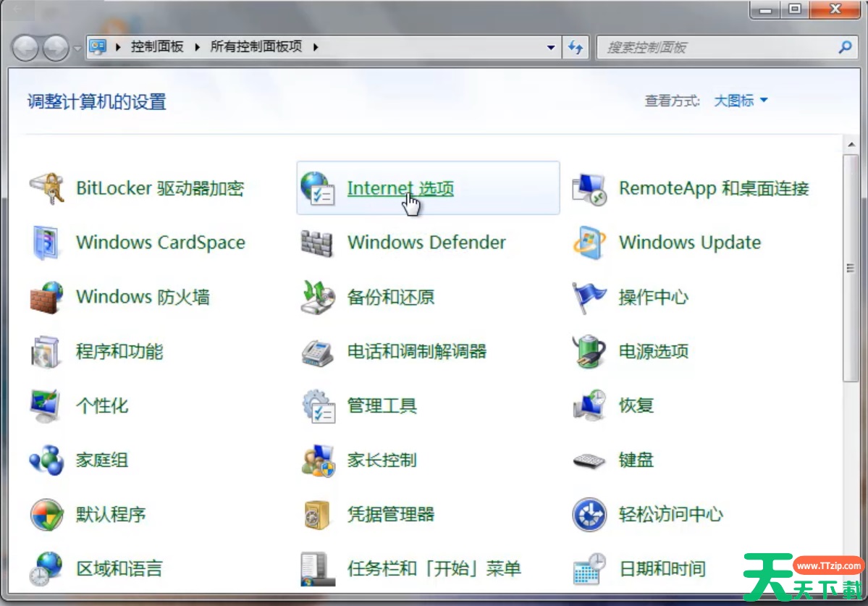Open the Windows 防火墙 firewall icon

pos(46,298)
